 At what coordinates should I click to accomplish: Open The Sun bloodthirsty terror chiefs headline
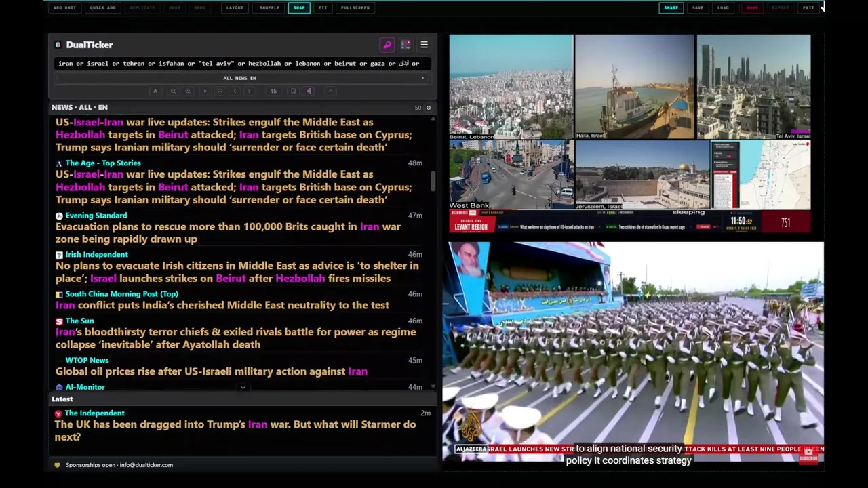tap(235, 338)
